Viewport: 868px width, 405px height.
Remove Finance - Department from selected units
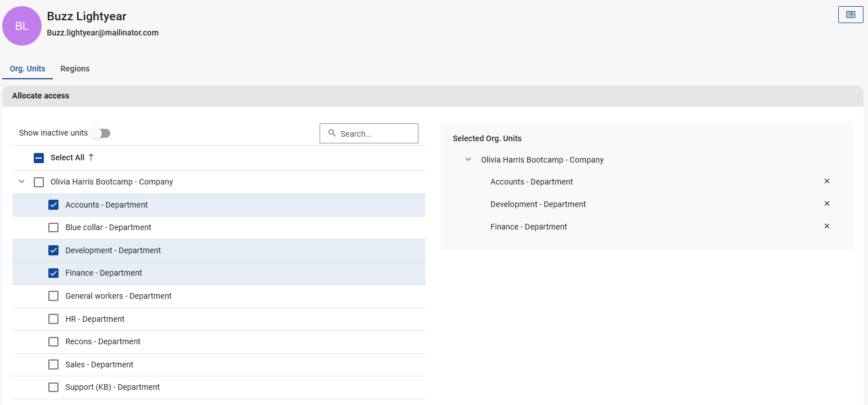[826, 226]
